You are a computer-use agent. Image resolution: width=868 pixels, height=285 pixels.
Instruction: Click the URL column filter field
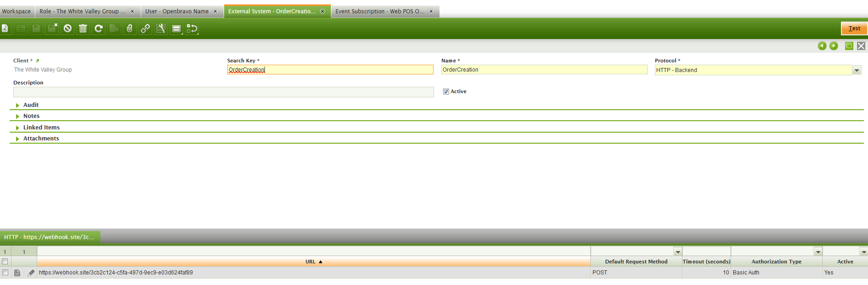point(313,251)
